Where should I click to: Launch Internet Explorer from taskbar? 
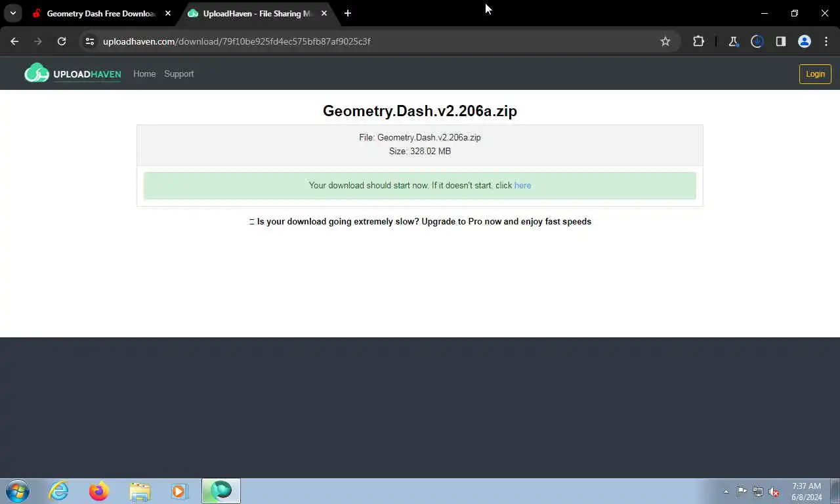[58, 491]
